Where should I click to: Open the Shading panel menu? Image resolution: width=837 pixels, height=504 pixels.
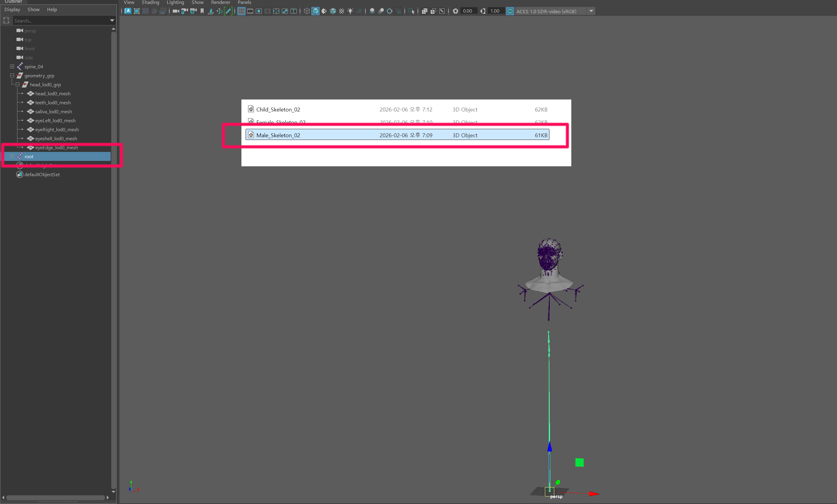150,2
